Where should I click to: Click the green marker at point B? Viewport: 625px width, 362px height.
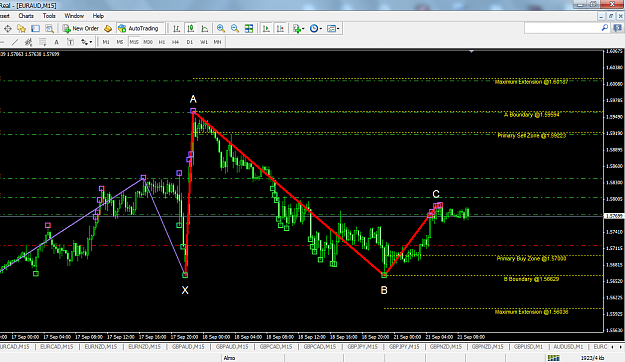click(x=384, y=275)
